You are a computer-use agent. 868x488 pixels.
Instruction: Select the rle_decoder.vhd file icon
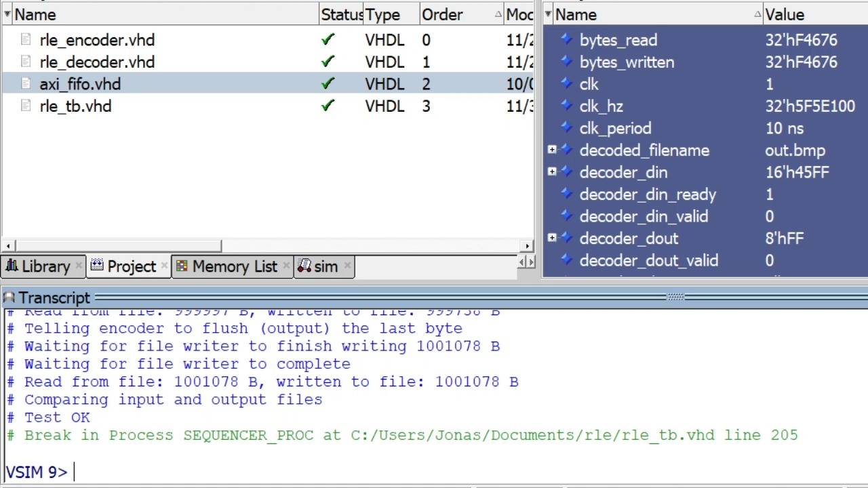pos(26,62)
